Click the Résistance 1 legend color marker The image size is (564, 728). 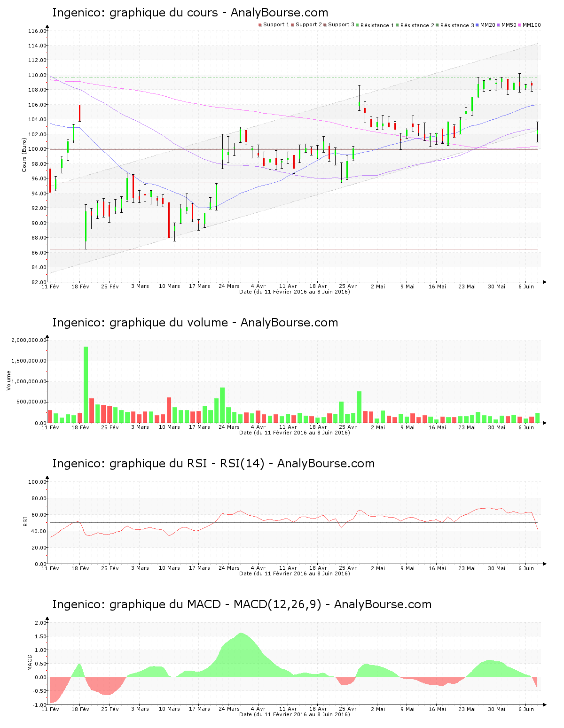357,25
